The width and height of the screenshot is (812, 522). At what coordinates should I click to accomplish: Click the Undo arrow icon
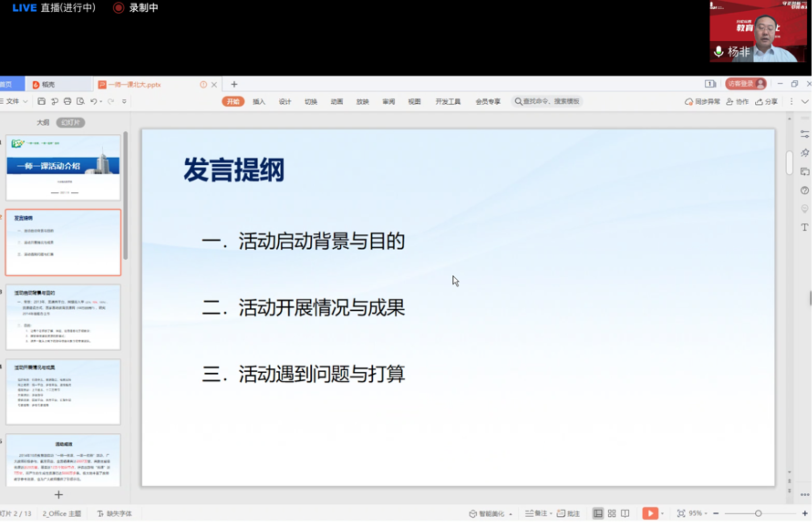click(x=93, y=101)
